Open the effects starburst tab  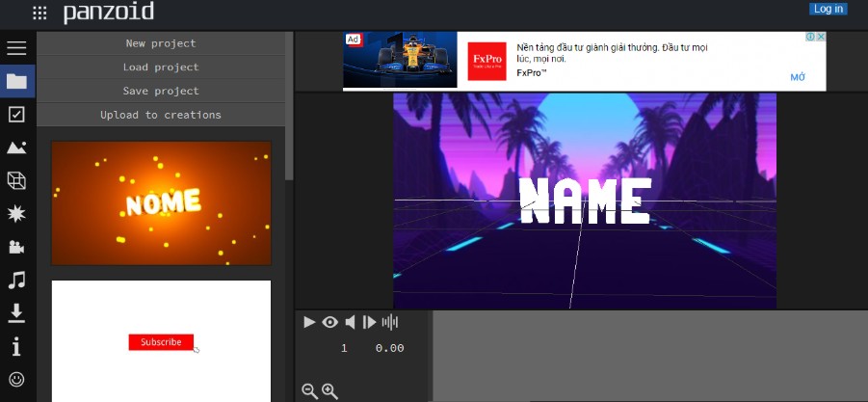point(16,213)
